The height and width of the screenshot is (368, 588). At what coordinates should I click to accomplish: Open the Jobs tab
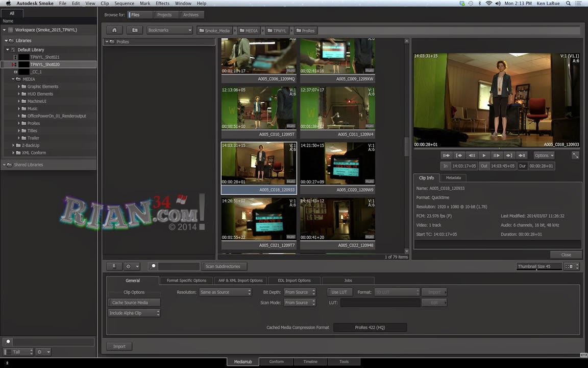(348, 281)
